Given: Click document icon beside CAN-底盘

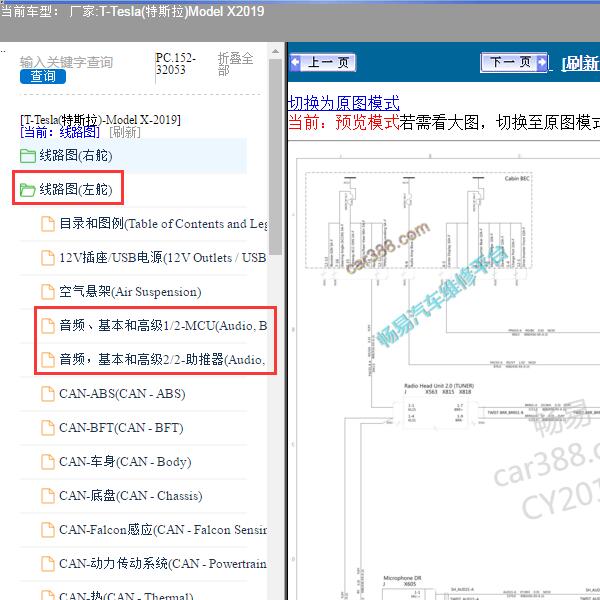Looking at the screenshot, I should (48, 496).
